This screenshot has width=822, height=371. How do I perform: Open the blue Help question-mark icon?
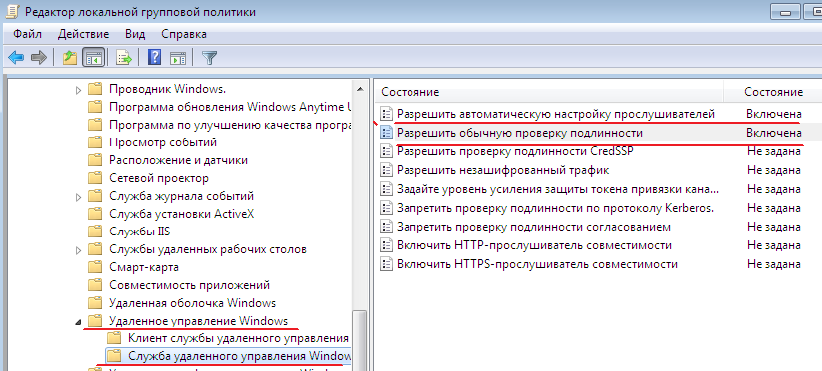click(154, 57)
